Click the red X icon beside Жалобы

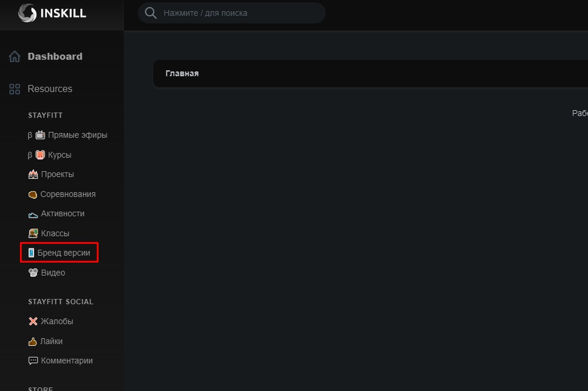33,321
